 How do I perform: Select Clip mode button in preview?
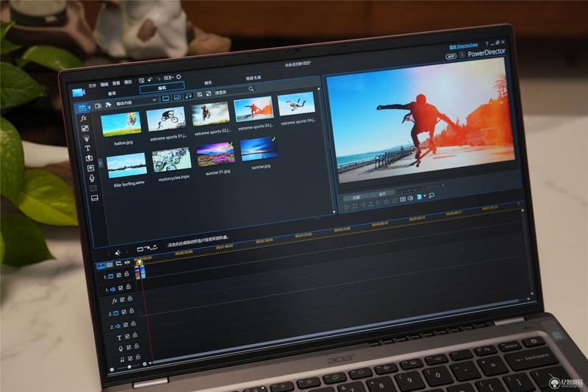(356, 197)
